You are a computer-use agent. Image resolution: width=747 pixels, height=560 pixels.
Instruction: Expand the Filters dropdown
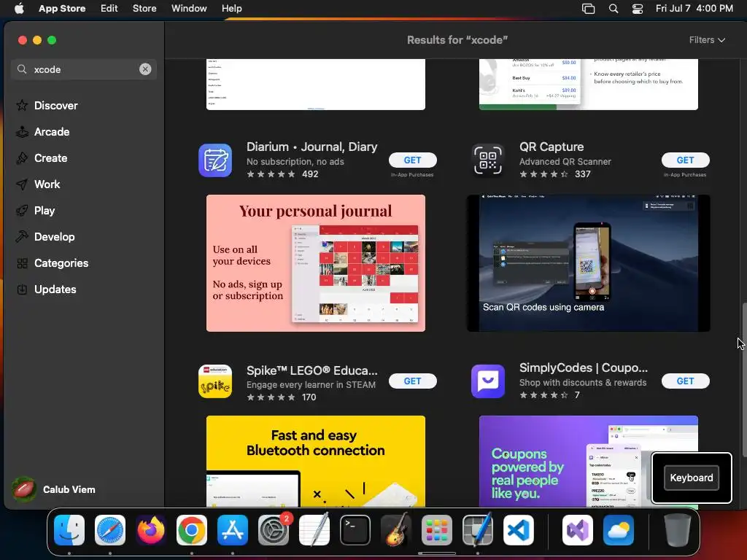[707, 40]
